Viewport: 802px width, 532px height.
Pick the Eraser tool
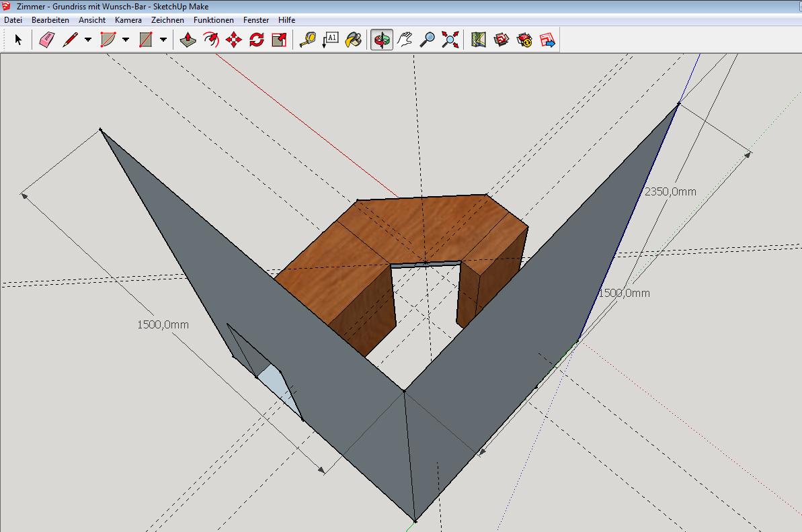coord(46,40)
